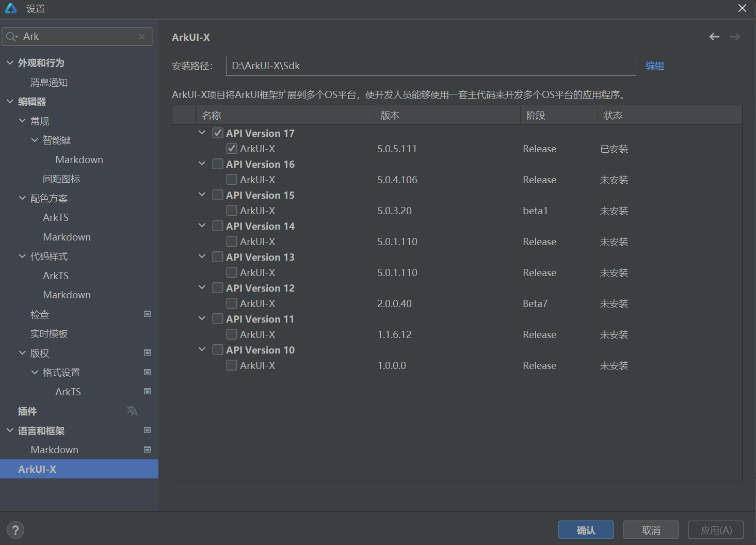Close the 设置 dialog window
Image resolution: width=756 pixels, height=545 pixels.
pyautogui.click(x=742, y=8)
